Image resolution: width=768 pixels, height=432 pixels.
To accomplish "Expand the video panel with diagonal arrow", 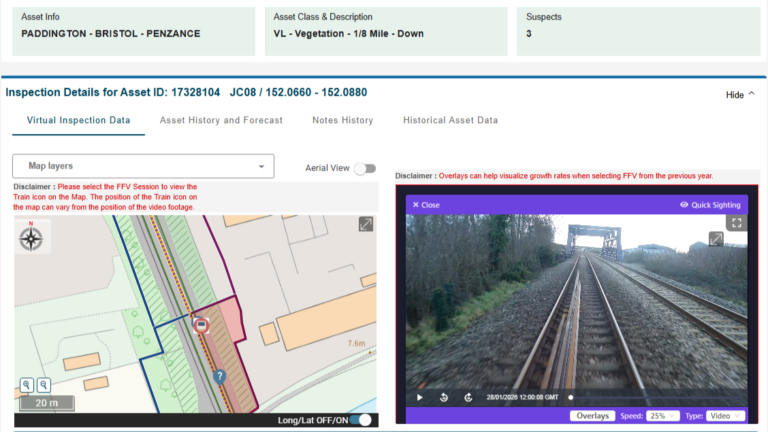I will coord(716,239).
